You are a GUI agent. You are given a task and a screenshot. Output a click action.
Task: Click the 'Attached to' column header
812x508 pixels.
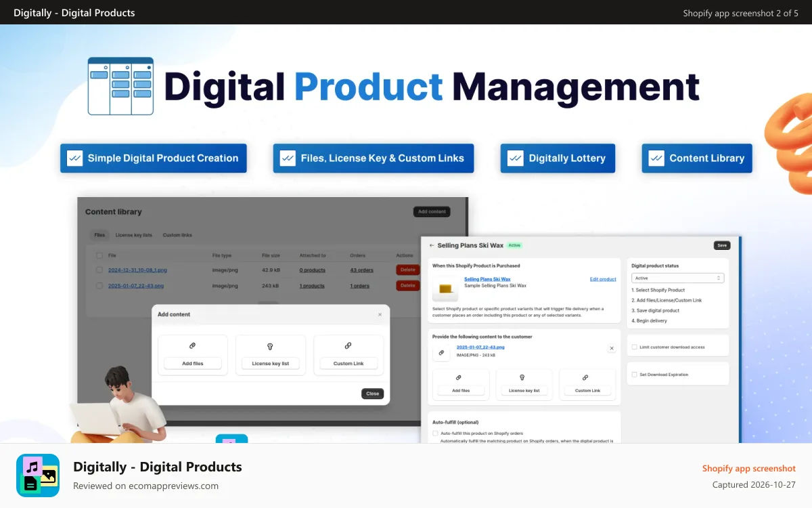(x=313, y=255)
